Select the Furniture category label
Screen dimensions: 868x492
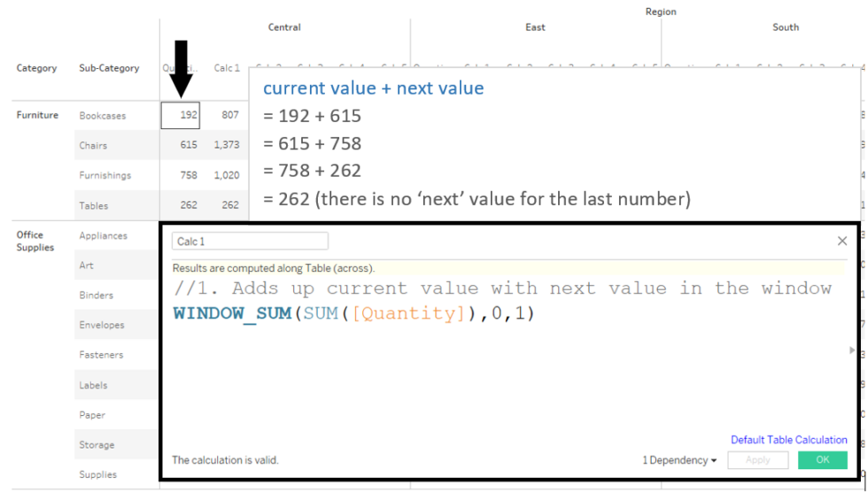[37, 115]
